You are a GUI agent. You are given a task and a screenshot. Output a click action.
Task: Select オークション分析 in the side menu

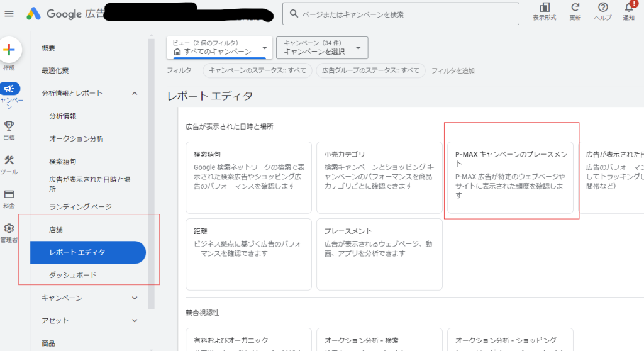[76, 138]
